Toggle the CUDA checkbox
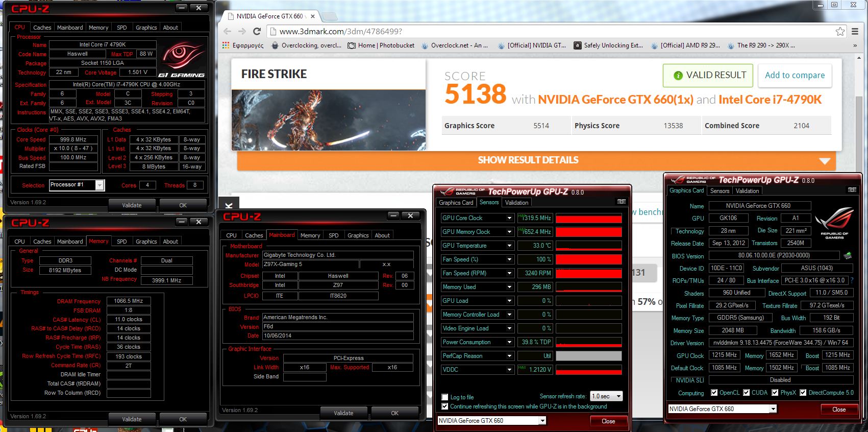 pos(747,393)
